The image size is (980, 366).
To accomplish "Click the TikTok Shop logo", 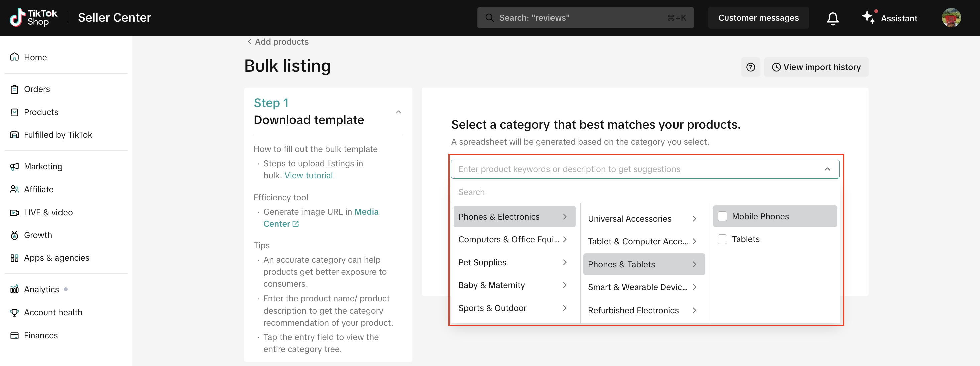I will pyautogui.click(x=33, y=17).
